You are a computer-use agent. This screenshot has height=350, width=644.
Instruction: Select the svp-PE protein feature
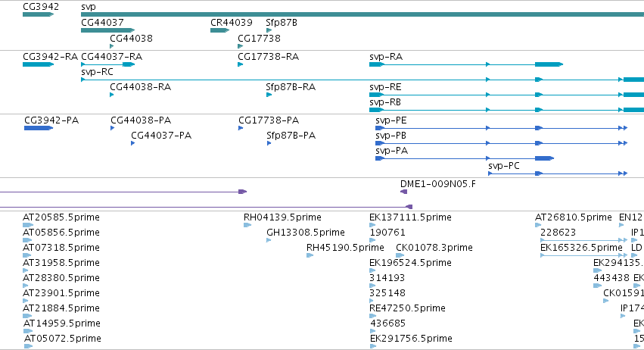click(x=502, y=128)
